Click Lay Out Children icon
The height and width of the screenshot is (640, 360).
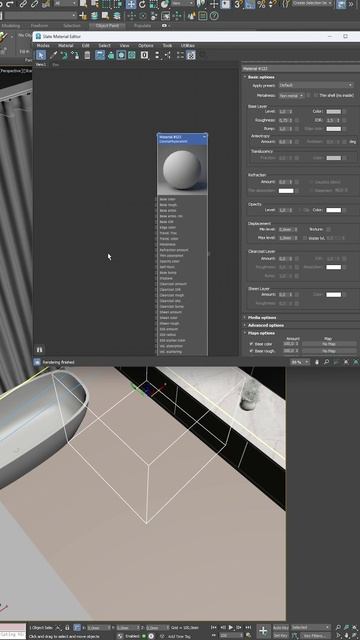[x=168, y=55]
